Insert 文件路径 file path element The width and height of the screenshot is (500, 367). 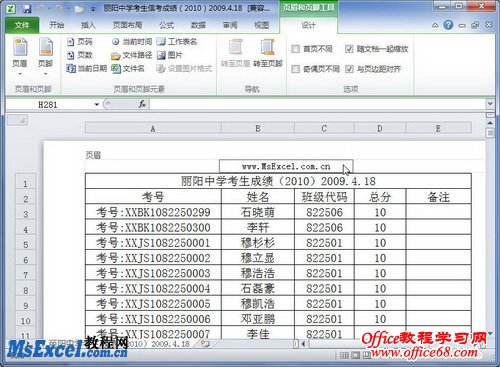[132, 55]
